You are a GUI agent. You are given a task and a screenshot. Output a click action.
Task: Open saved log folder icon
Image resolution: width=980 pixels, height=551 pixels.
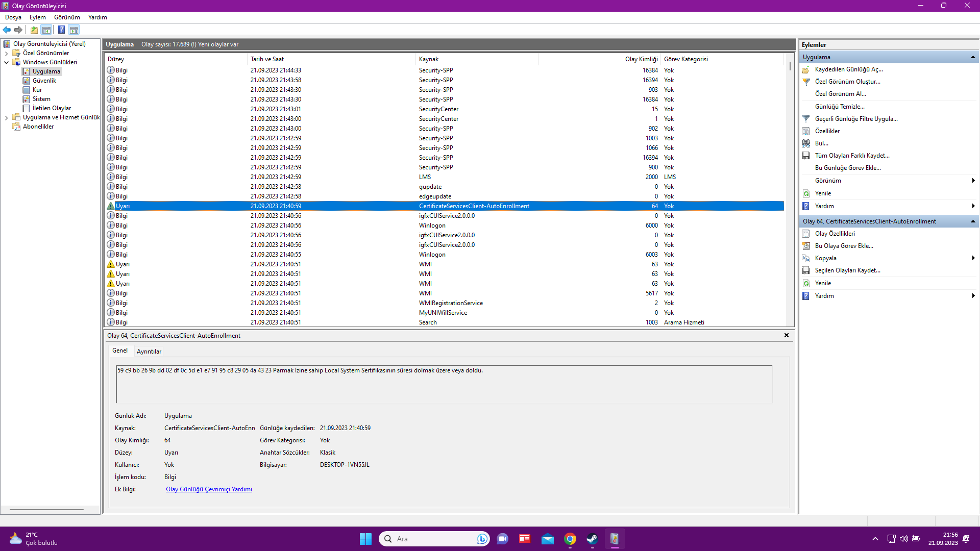[806, 69]
